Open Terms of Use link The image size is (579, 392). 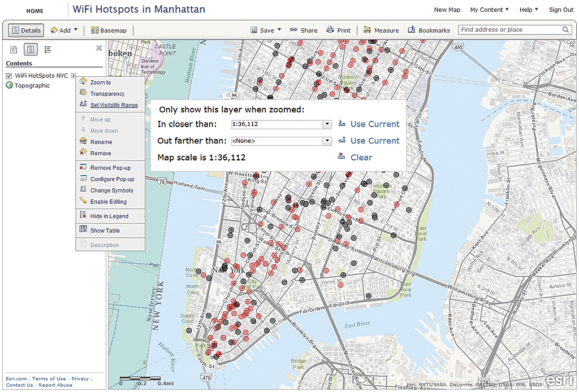pos(49,378)
